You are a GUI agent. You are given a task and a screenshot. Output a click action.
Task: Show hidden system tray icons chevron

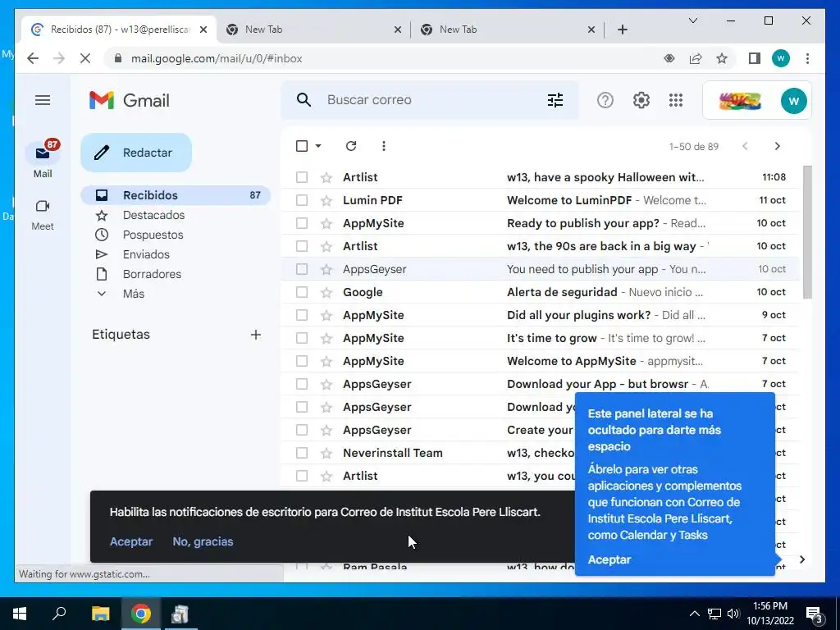pos(694,614)
